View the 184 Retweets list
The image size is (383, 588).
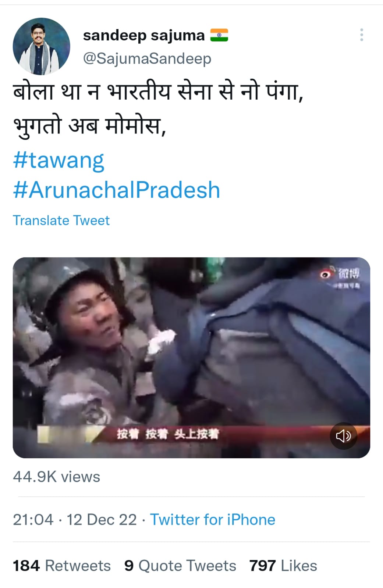62,566
